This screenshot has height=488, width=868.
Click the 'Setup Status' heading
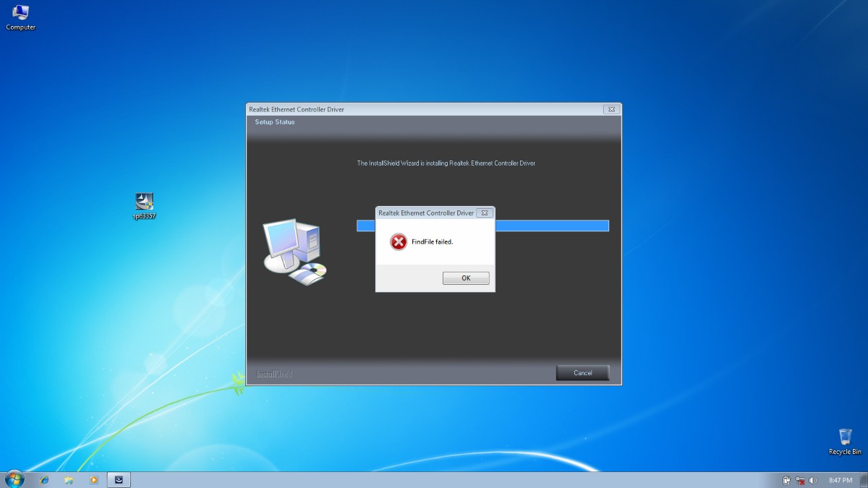click(275, 122)
